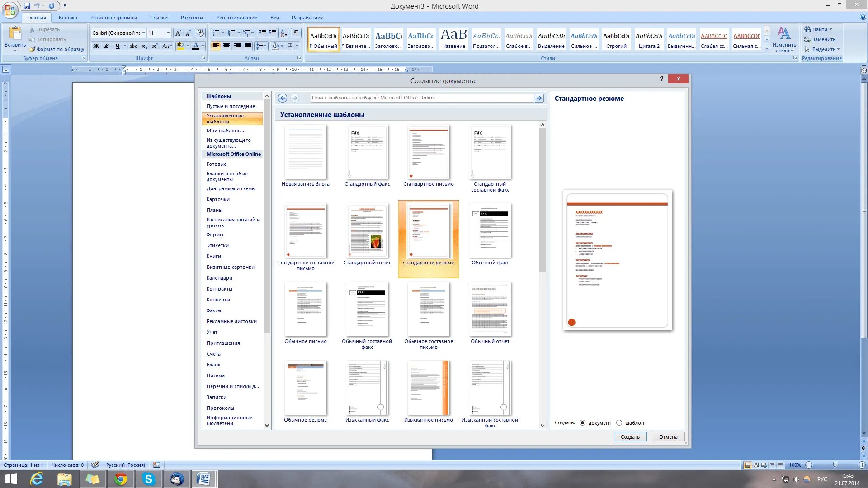The image size is (868, 488).
Task: Click the Создать button to create document
Action: point(630,436)
